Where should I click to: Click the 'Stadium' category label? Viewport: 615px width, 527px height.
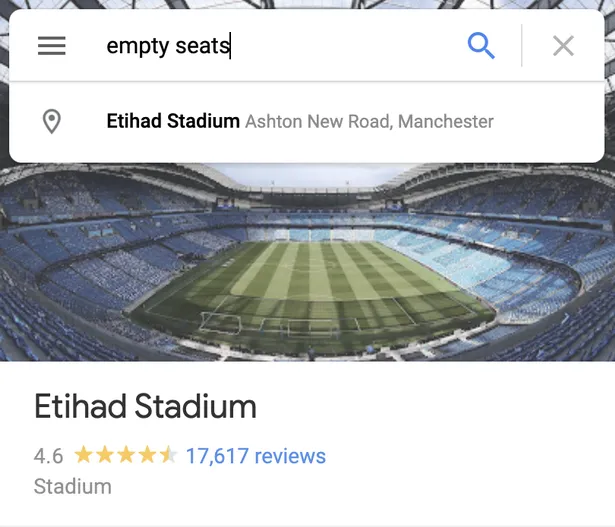point(73,487)
